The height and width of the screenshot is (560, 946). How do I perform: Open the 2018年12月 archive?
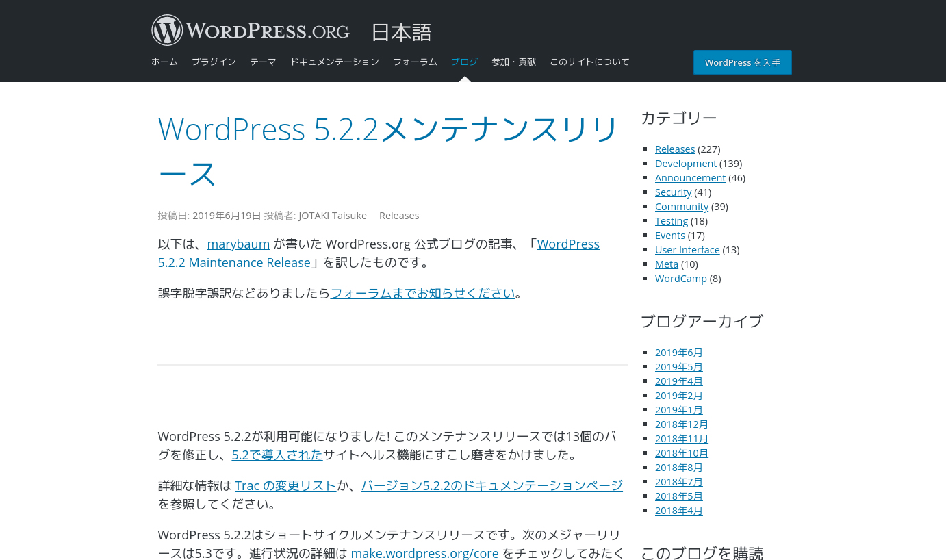[682, 424]
